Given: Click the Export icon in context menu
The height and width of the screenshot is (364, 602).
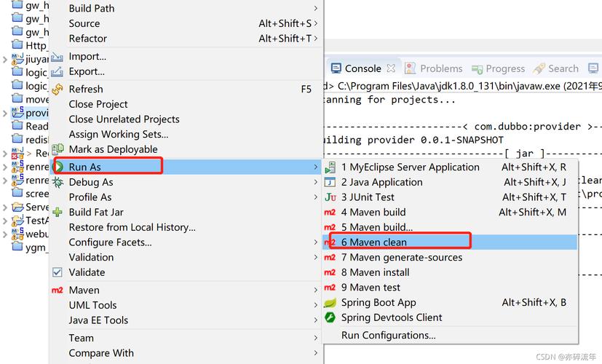Looking at the screenshot, I should tap(58, 72).
